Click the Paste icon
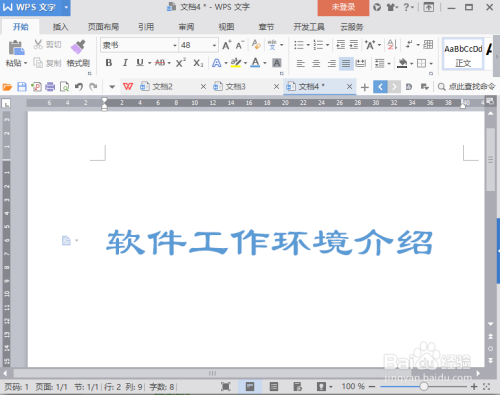Screen dimensions: 500x395 pyautogui.click(x=16, y=48)
